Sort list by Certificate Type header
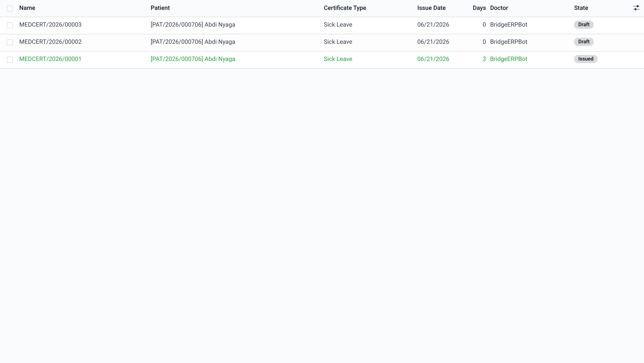 (345, 8)
